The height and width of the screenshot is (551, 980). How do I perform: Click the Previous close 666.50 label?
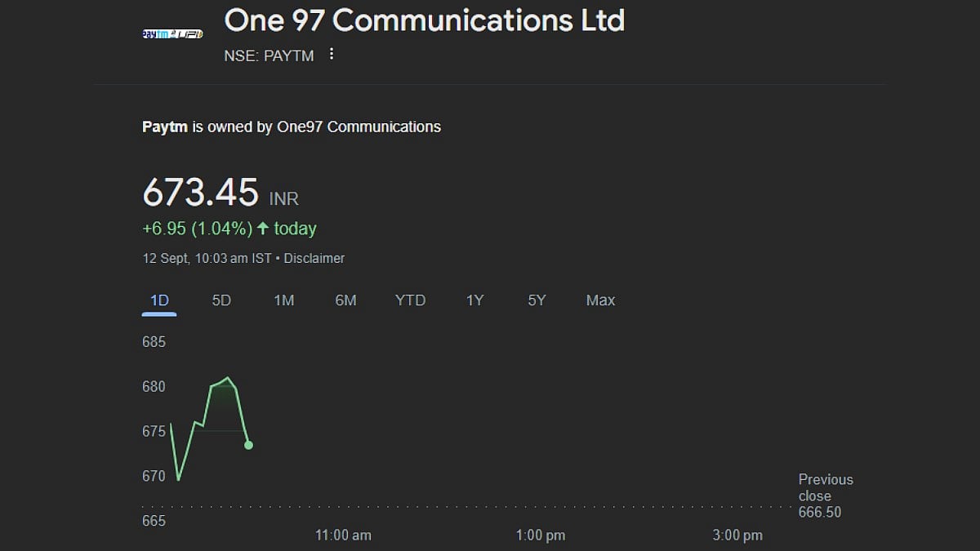click(825, 495)
